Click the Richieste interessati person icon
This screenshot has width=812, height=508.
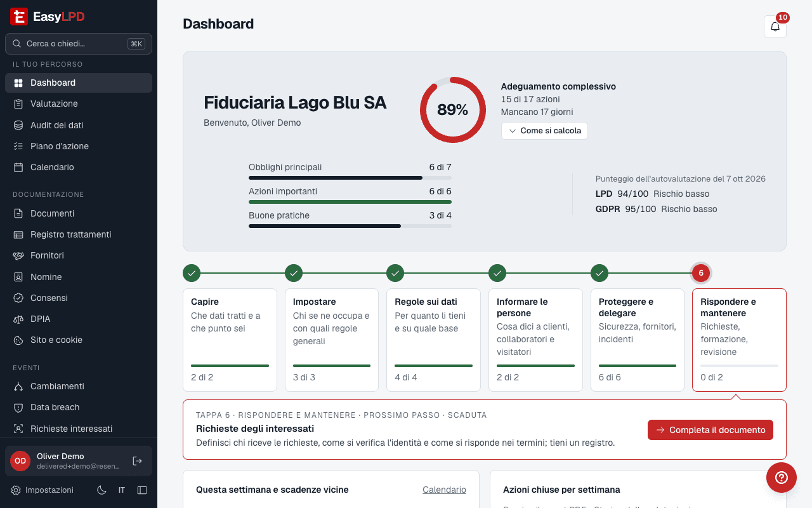[18, 429]
